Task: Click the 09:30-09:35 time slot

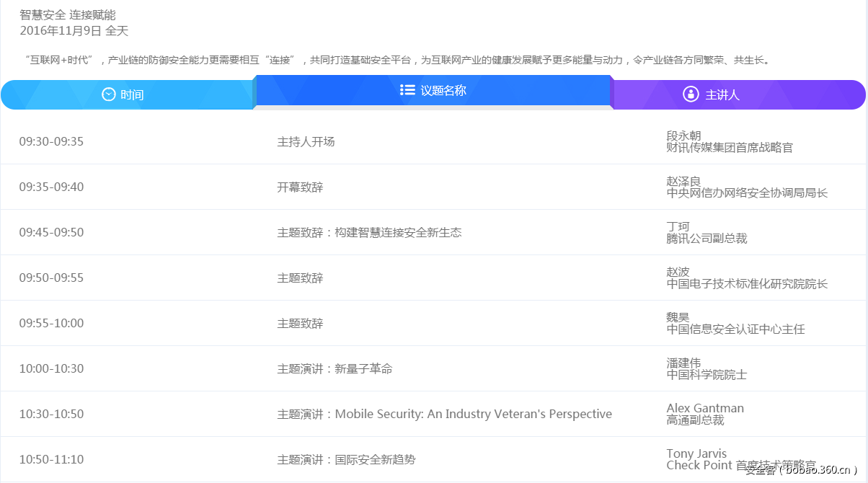Action: (x=51, y=142)
